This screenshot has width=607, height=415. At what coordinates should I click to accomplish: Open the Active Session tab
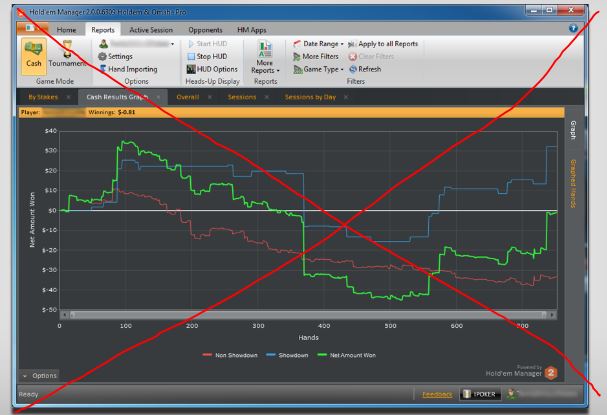click(x=151, y=30)
